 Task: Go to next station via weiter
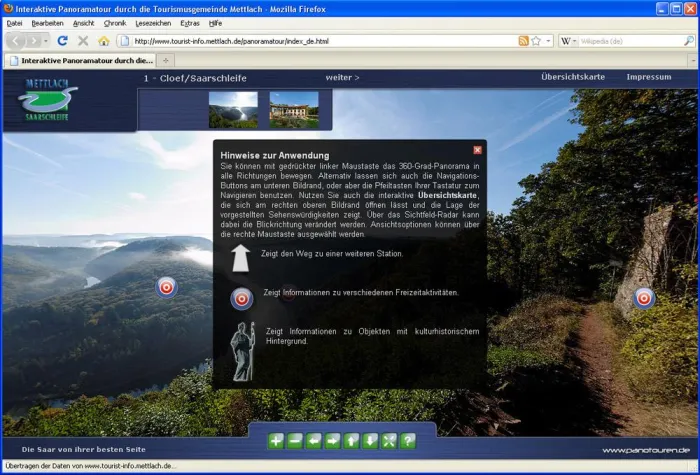click(x=342, y=77)
